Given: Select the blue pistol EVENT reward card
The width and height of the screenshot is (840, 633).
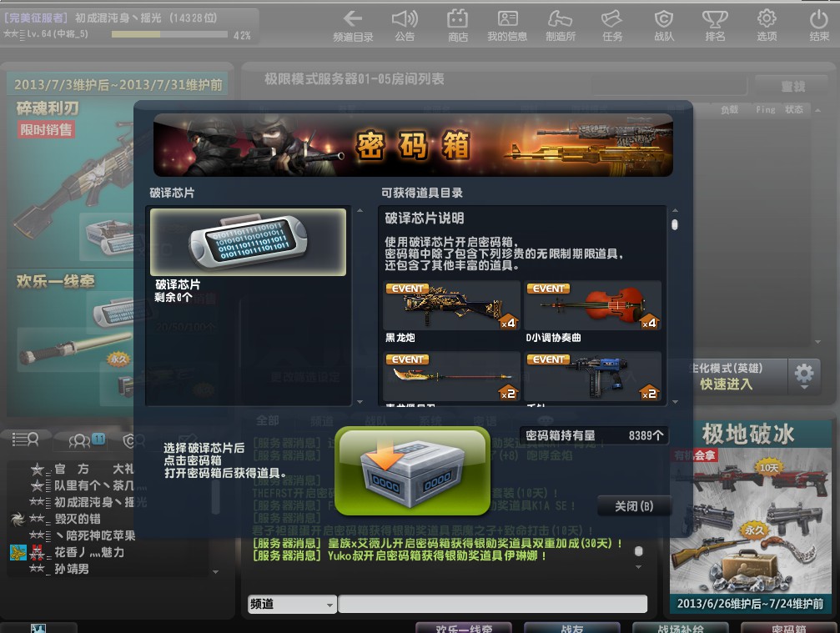Looking at the screenshot, I should pyautogui.click(x=592, y=376).
